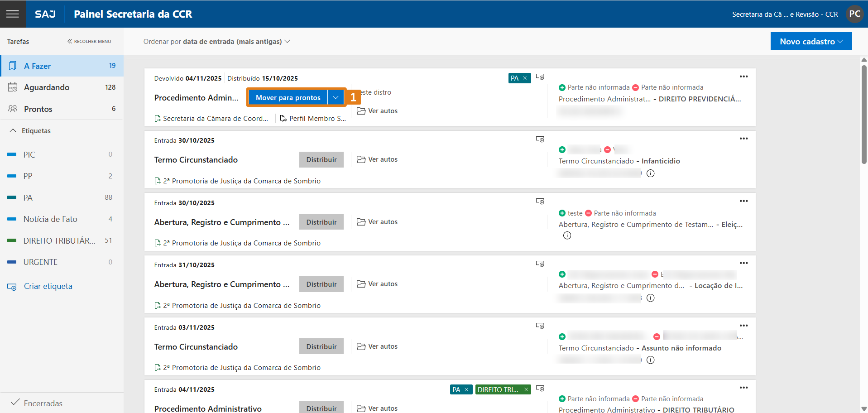Select the Aguardando task list
Viewport: 868px width, 413px height.
pos(47,87)
